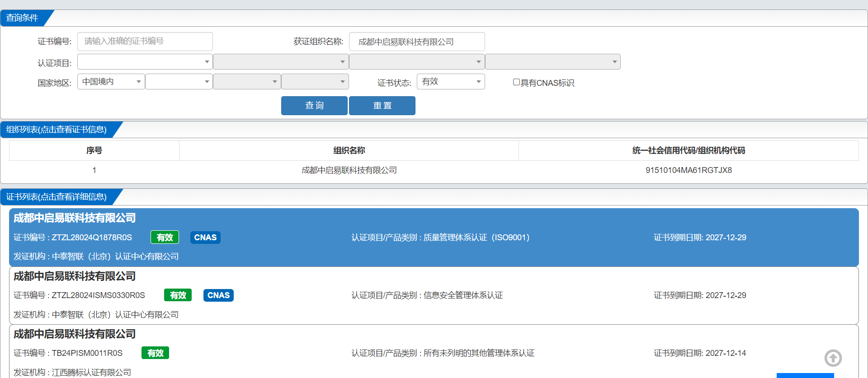Open the third 国家地区 dropdown
Screen dimensions: 868x378
[247, 82]
